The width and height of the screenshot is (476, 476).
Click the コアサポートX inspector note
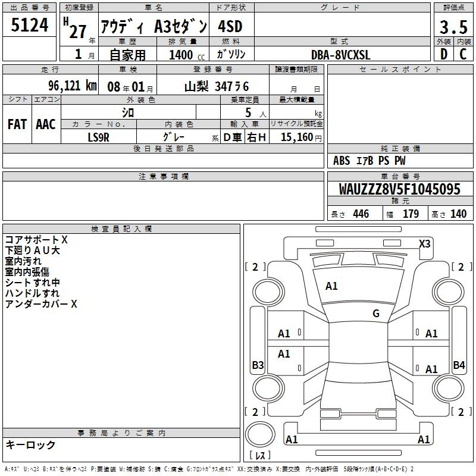pyautogui.click(x=36, y=240)
